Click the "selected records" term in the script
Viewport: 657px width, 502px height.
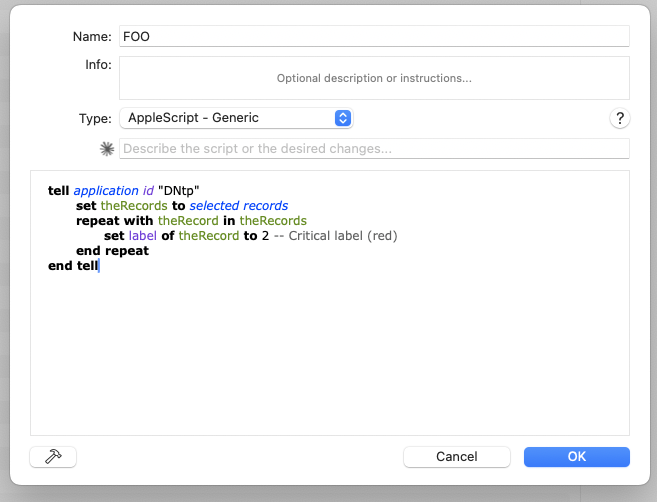(x=238, y=205)
